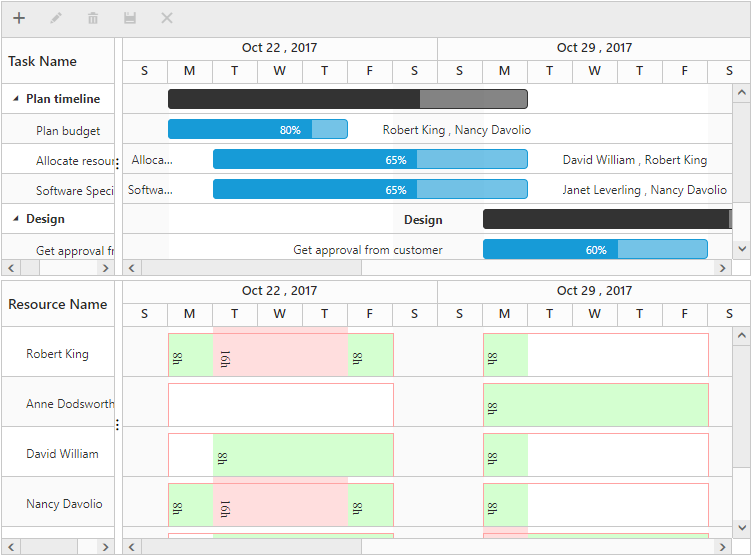Select Robert King in resource list
The width and height of the screenshot is (752, 556).
57,354
